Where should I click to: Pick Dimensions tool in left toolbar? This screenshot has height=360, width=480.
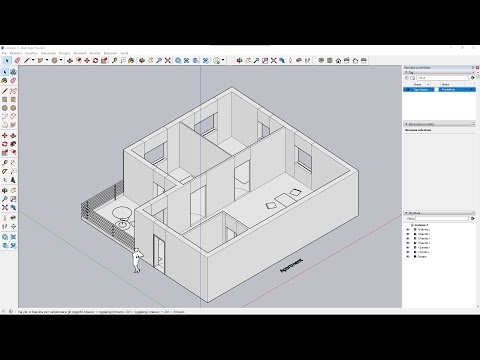(13, 163)
